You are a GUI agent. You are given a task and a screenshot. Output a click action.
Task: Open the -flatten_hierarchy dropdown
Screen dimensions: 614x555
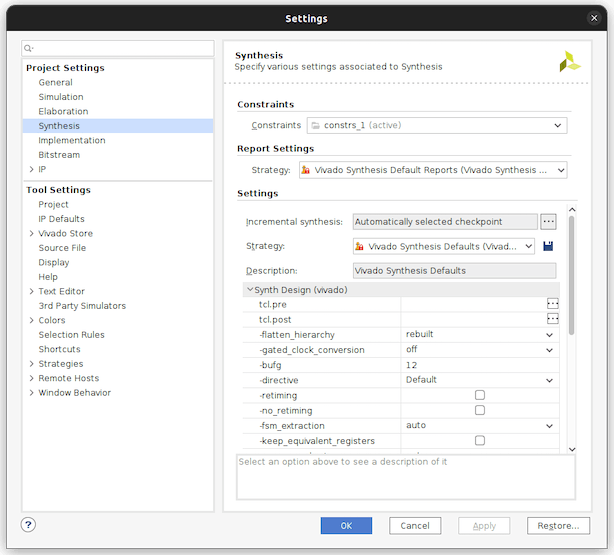pos(549,334)
